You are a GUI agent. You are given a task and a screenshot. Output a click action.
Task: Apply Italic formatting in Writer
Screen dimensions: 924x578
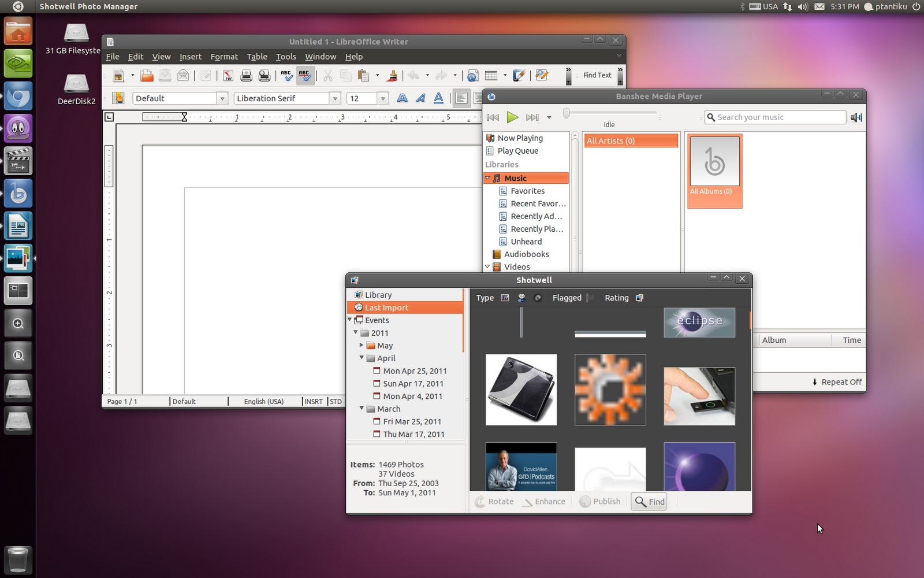pos(420,98)
